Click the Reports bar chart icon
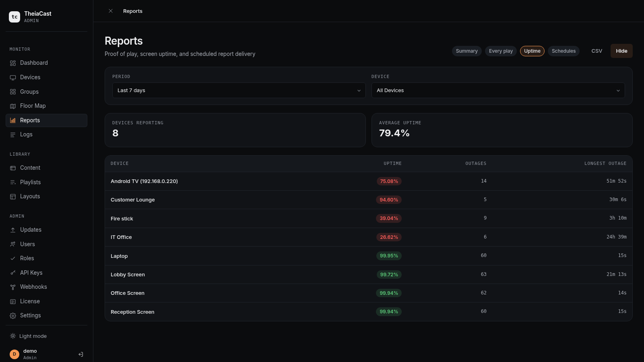 pos(13,120)
